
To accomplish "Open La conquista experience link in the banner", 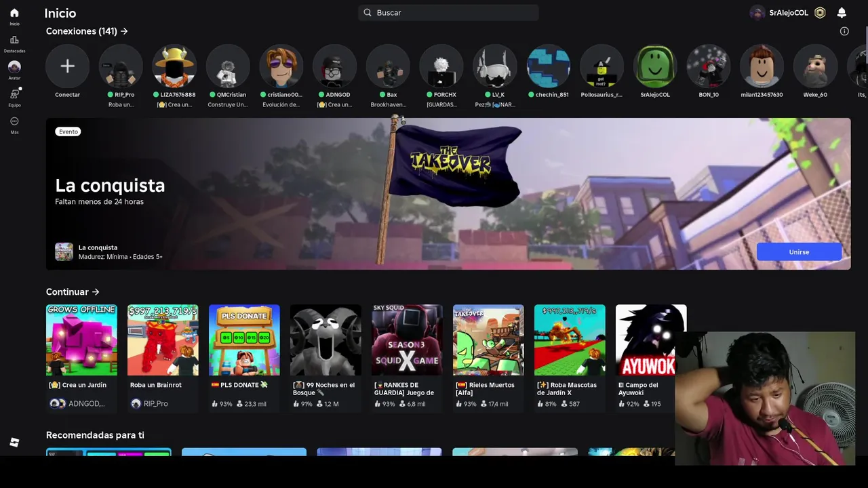I will (98, 247).
